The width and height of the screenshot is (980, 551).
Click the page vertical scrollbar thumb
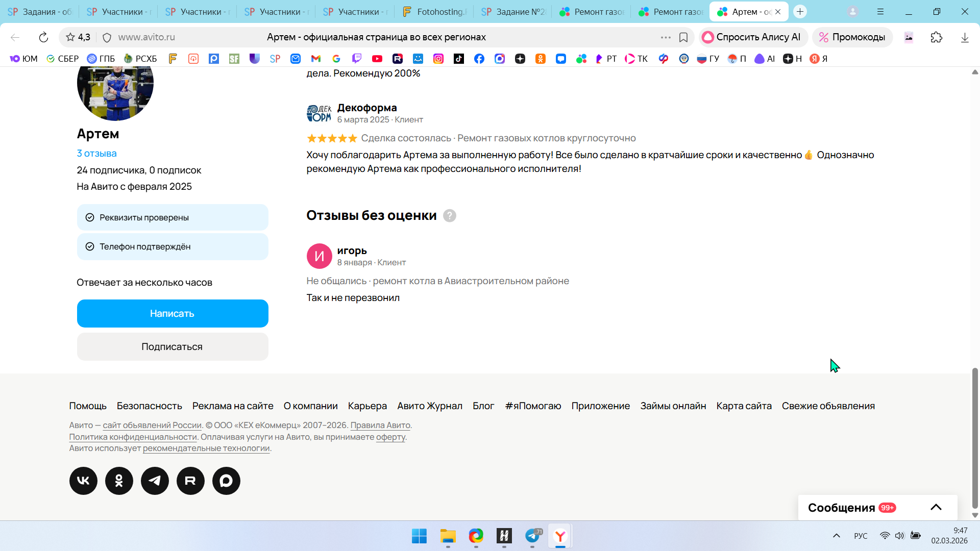[975, 439]
